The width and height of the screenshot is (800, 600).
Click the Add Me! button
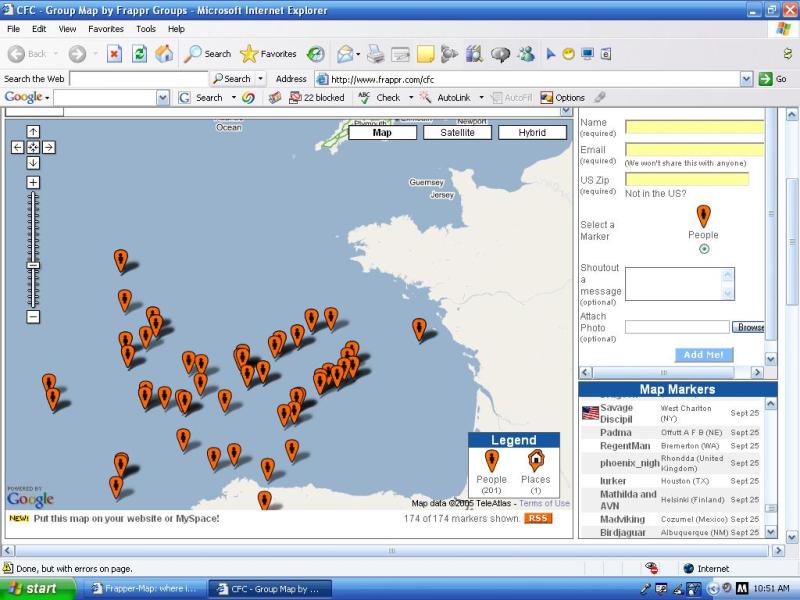(x=704, y=355)
